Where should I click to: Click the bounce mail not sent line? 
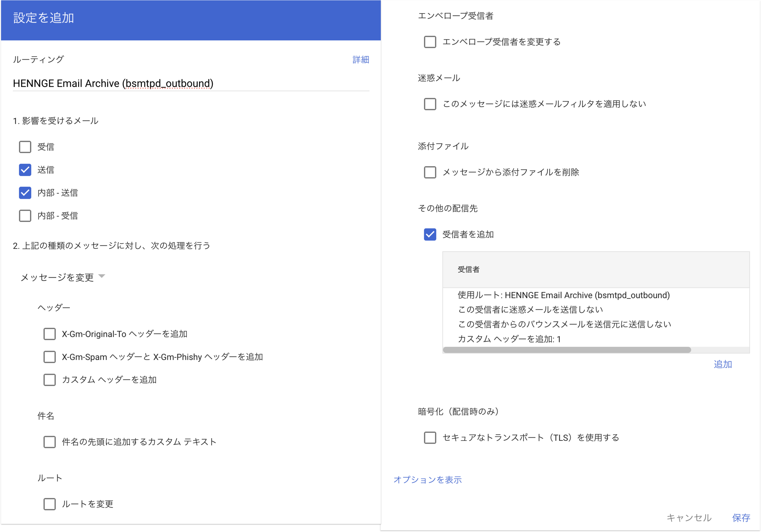click(x=564, y=324)
